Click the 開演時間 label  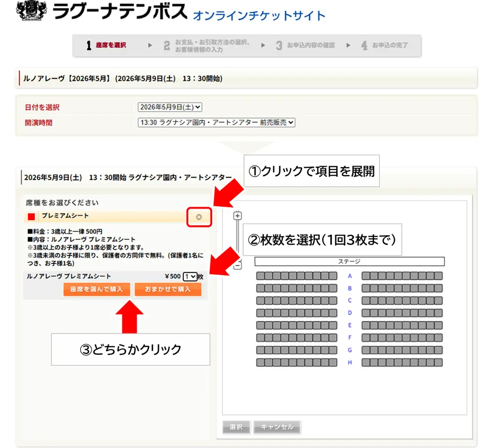[38, 122]
